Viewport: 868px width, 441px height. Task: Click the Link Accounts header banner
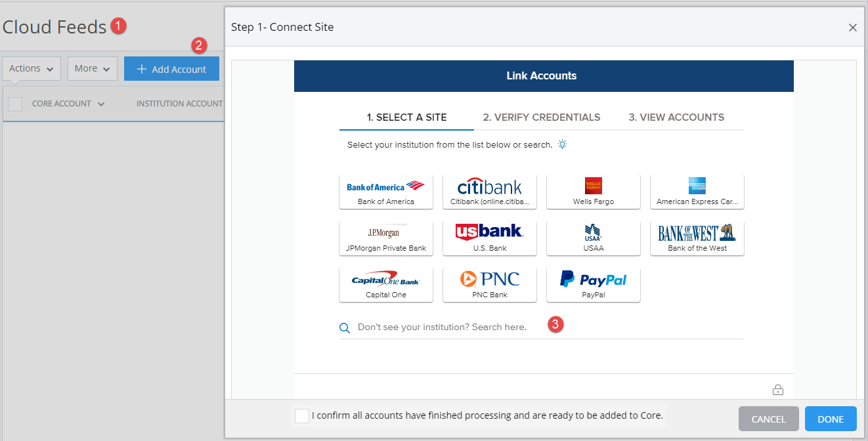pyautogui.click(x=544, y=76)
